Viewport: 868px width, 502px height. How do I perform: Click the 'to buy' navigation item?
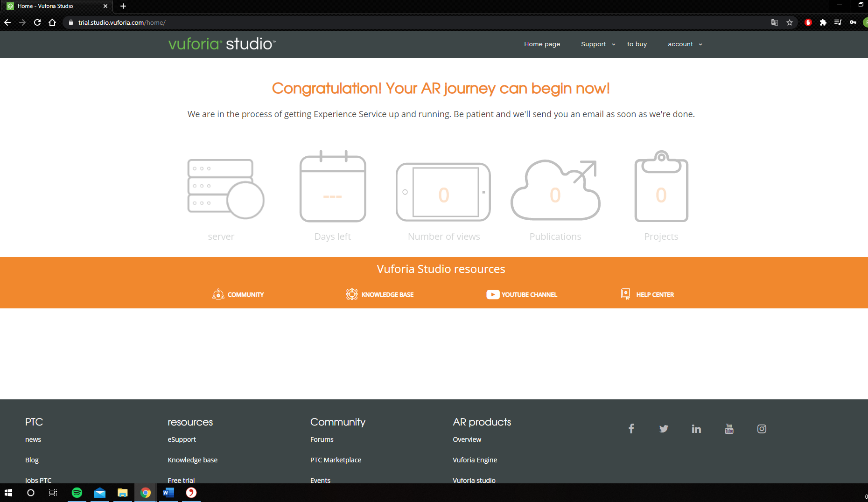[637, 44]
